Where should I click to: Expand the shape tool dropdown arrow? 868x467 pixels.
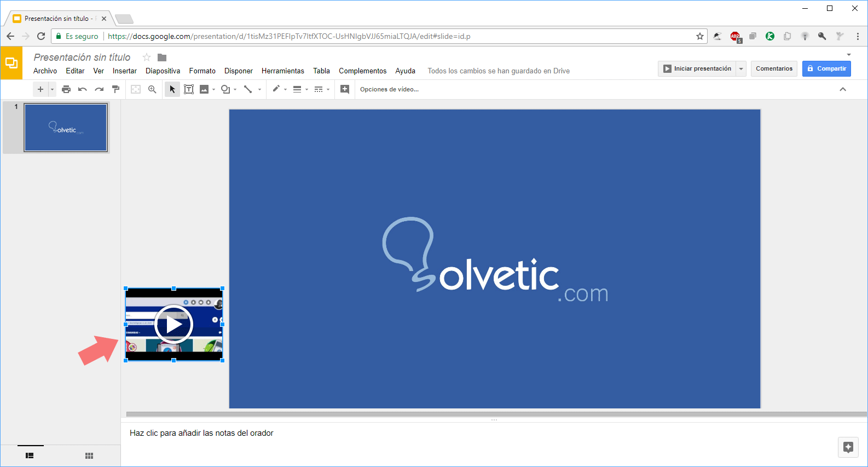pyautogui.click(x=235, y=89)
